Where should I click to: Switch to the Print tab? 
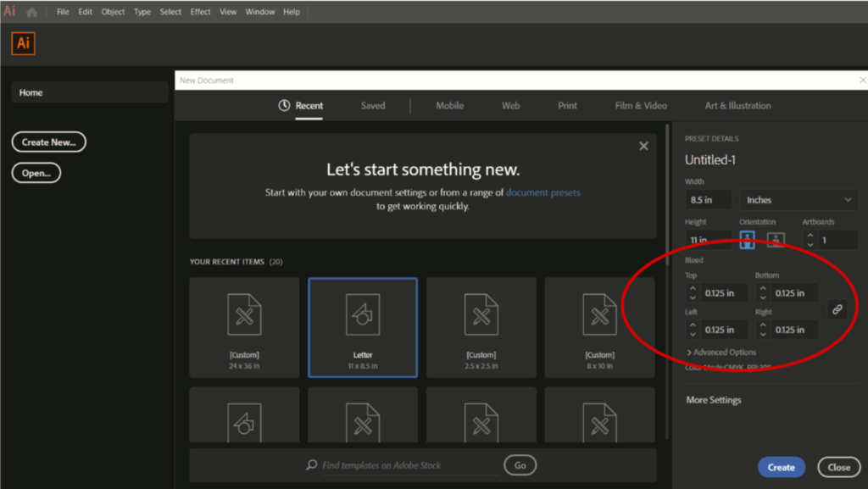point(567,105)
